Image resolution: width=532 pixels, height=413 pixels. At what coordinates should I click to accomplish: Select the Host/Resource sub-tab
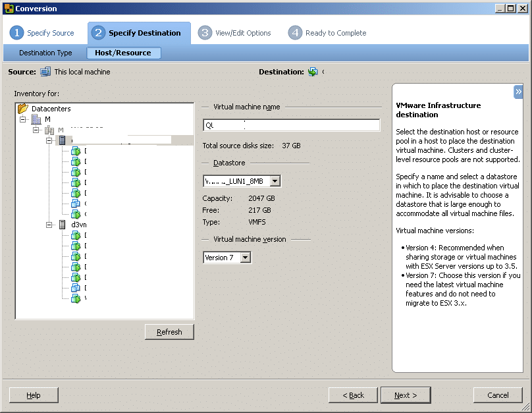pos(123,53)
